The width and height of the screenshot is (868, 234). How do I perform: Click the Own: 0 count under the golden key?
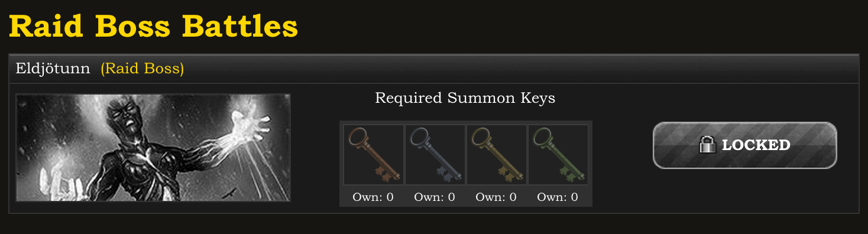tap(496, 197)
